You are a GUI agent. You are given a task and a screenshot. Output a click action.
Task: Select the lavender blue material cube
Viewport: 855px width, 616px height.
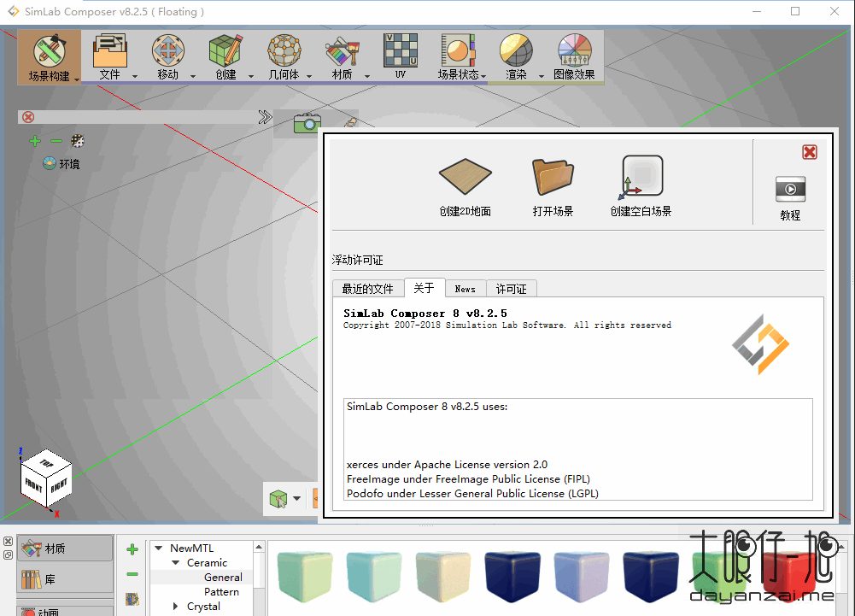582,576
